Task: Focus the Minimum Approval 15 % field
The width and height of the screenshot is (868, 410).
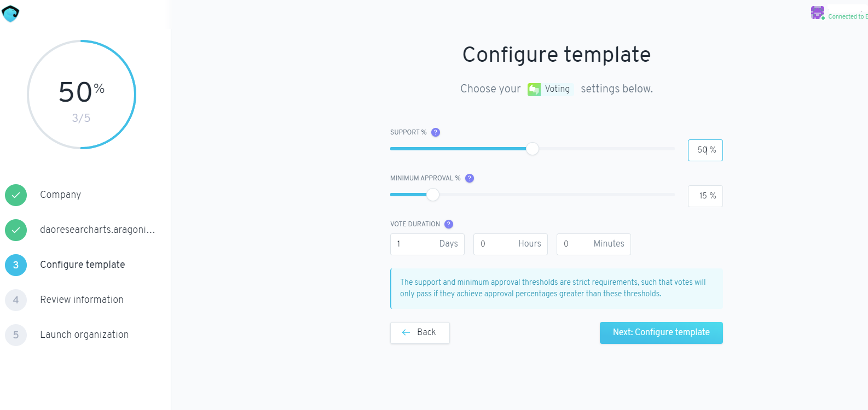Action: point(705,196)
